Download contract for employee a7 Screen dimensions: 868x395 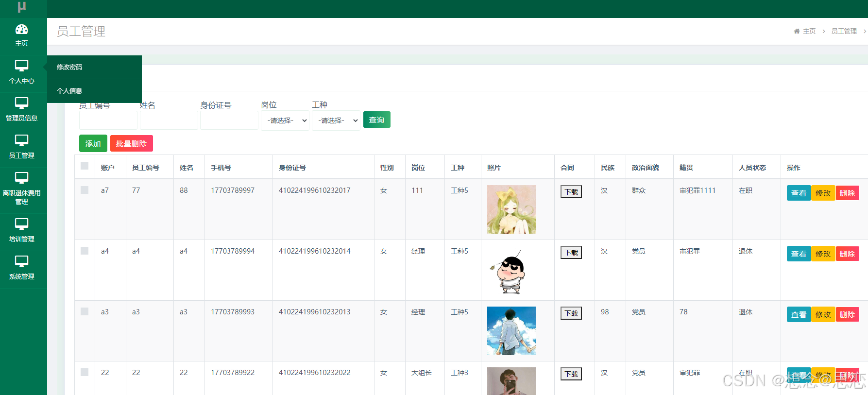(571, 192)
